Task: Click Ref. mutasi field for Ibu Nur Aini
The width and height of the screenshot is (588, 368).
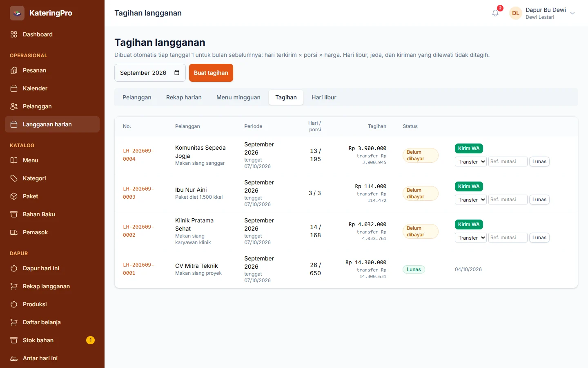Action: click(x=508, y=200)
